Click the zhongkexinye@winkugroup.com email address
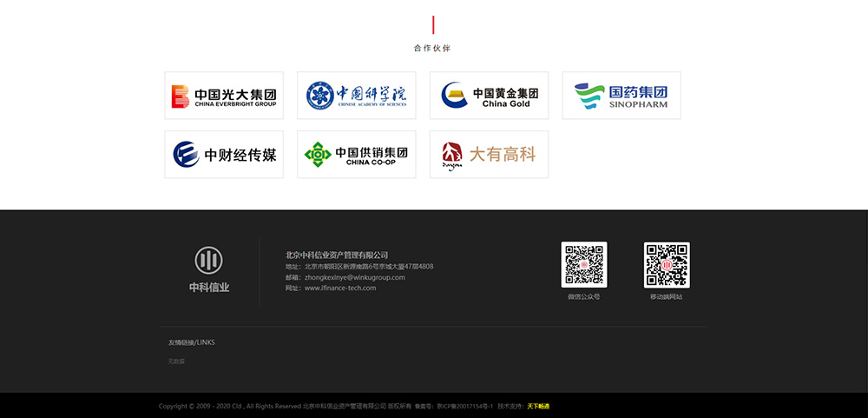 [x=355, y=277]
